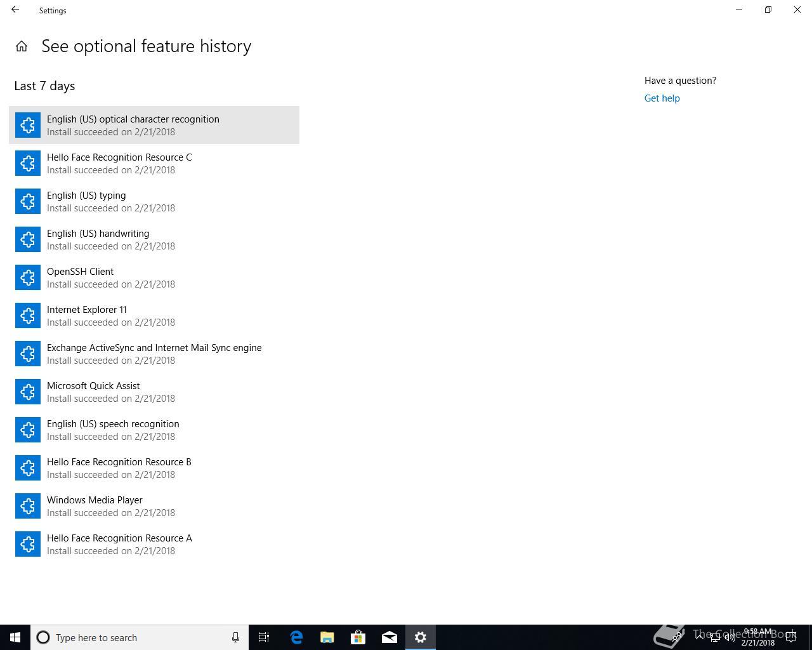Select the Microsoft Quick Assist entry

[x=154, y=392]
